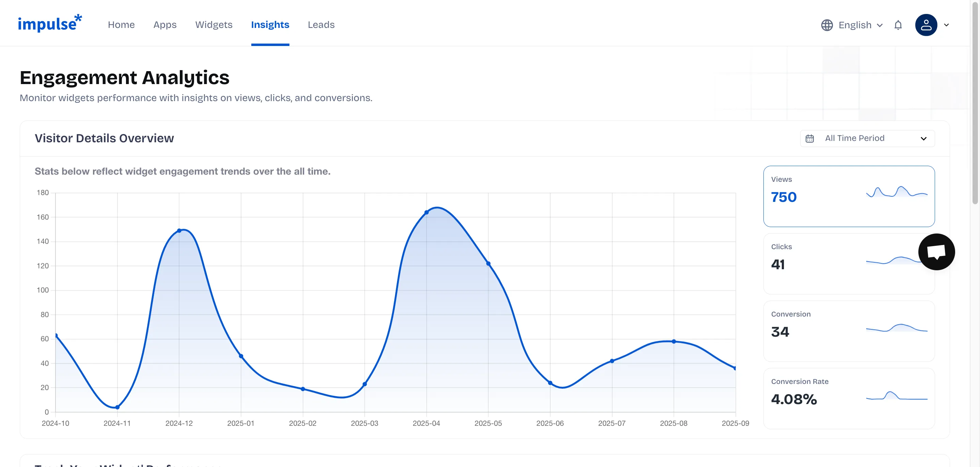Click calendar icon in period selector

pyautogui.click(x=809, y=139)
